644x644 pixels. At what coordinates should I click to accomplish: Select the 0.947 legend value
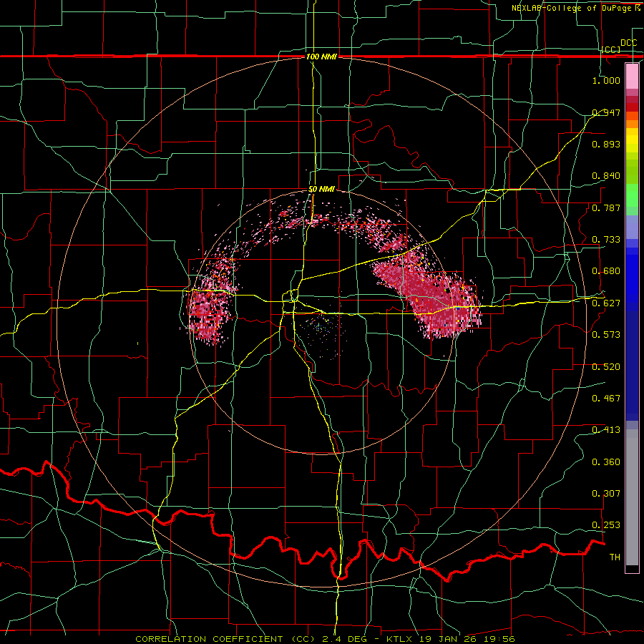coord(606,112)
